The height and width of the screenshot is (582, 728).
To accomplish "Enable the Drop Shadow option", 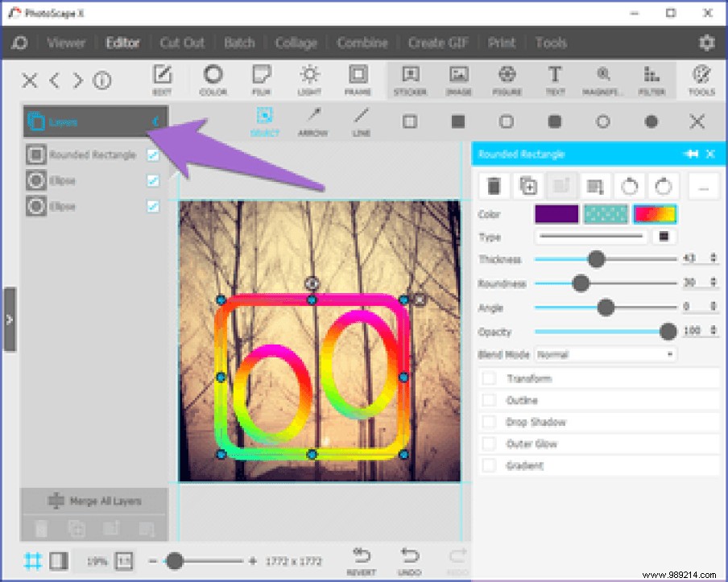I will click(x=490, y=422).
